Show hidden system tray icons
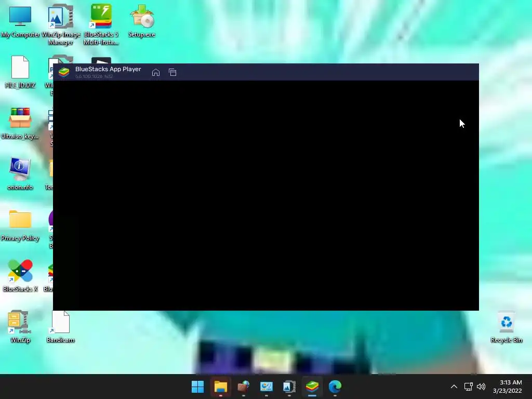The image size is (532, 399). pos(454,387)
